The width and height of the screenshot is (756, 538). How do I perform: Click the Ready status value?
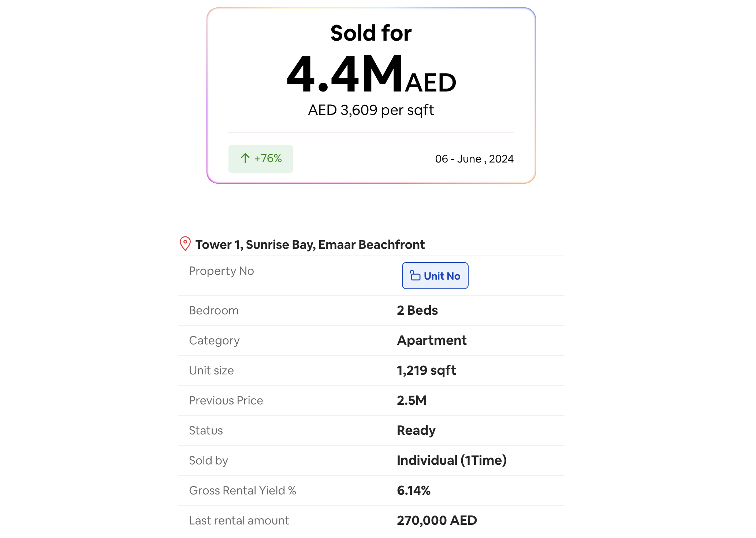(x=416, y=430)
